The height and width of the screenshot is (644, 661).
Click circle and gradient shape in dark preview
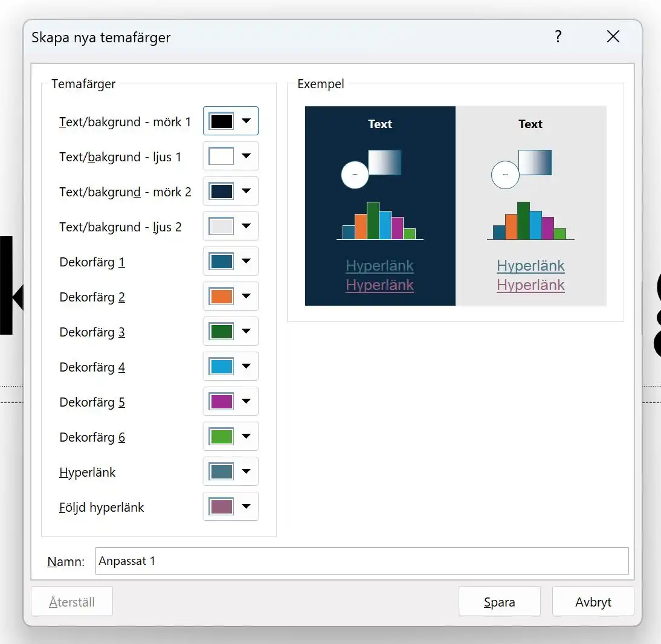[371, 169]
